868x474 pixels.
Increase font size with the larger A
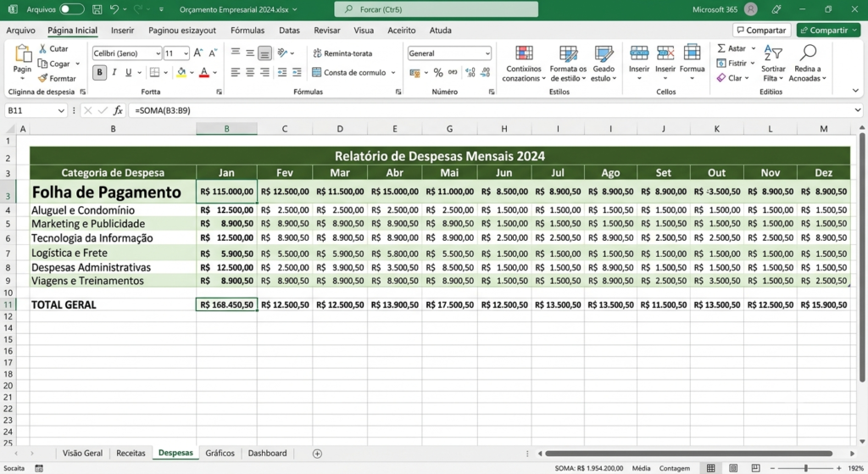tap(198, 53)
